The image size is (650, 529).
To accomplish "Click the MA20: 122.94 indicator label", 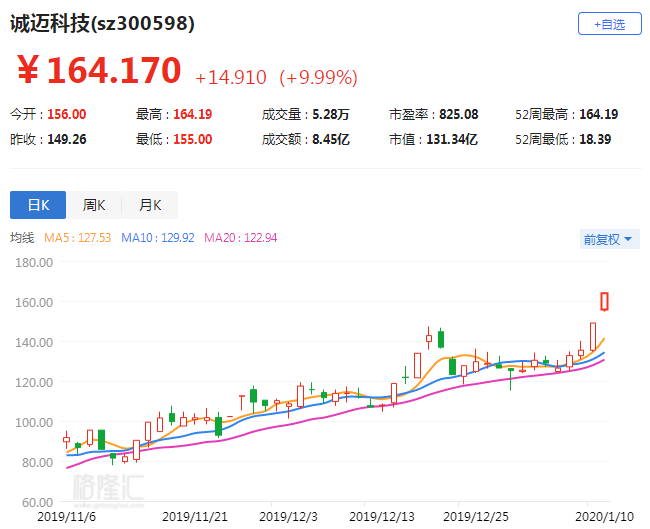I will pos(240,238).
